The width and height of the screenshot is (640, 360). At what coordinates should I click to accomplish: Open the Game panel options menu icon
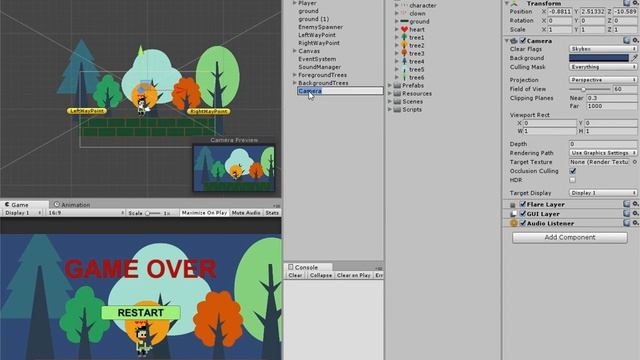click(277, 205)
